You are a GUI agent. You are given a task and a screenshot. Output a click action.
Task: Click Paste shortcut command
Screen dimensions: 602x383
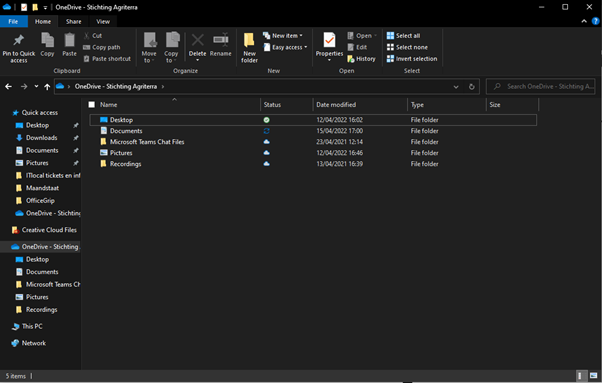pyautogui.click(x=107, y=59)
